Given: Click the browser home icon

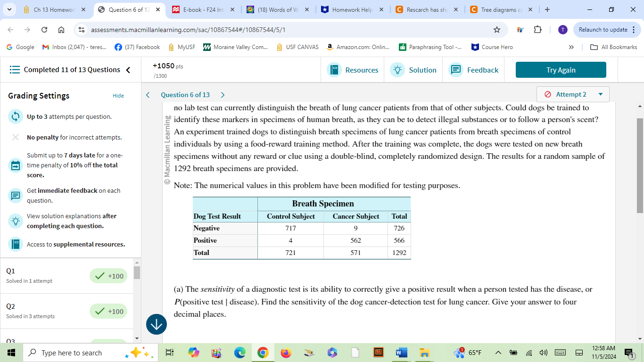Looking at the screenshot, I should coord(61,29).
